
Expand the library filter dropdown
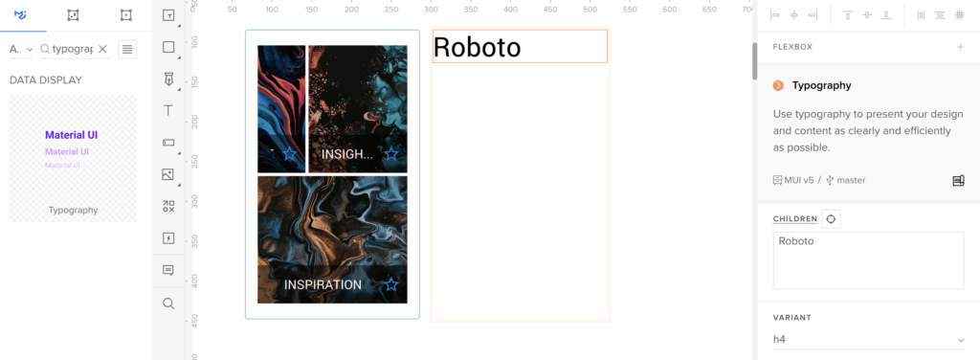[21, 50]
